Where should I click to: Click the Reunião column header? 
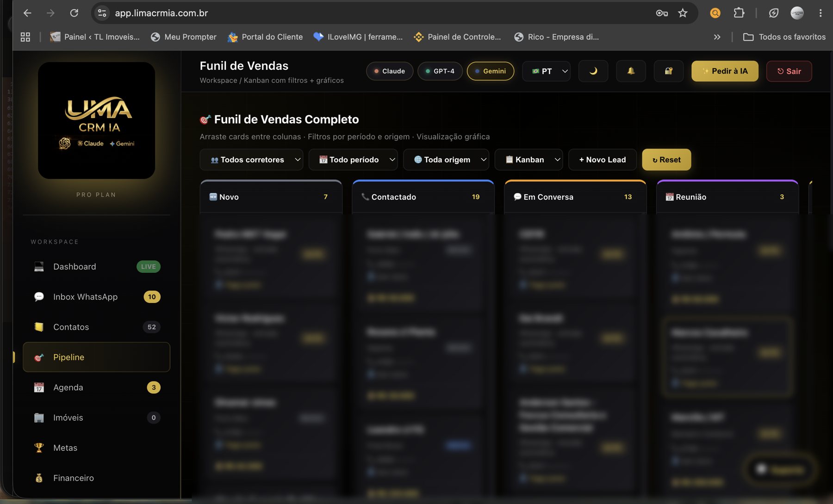tap(727, 197)
